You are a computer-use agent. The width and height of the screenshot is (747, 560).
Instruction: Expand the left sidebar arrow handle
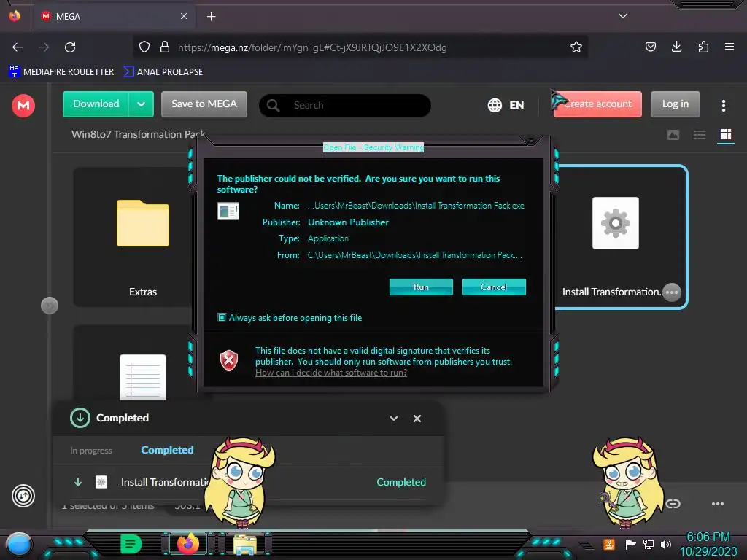pos(50,306)
